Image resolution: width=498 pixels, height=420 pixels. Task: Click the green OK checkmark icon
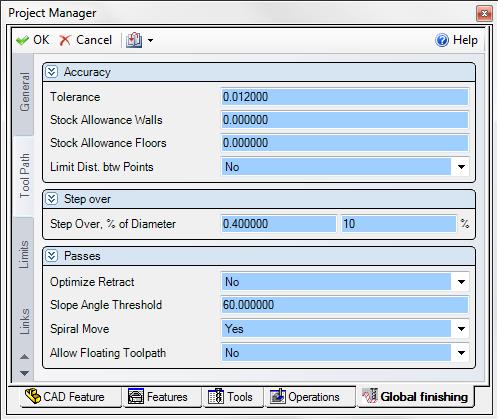22,40
